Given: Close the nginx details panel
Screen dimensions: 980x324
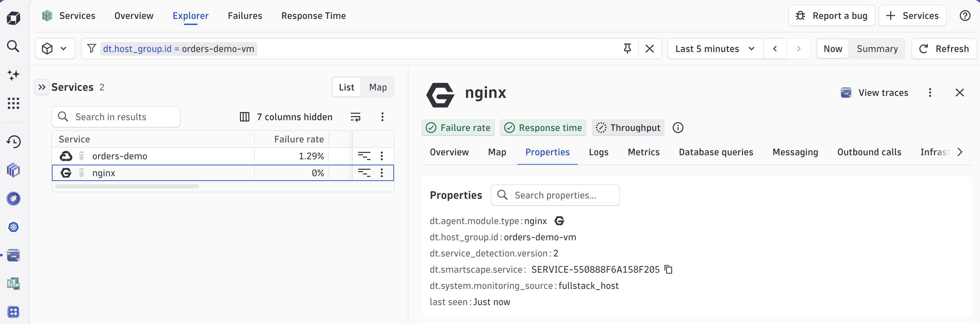Looking at the screenshot, I should click(959, 92).
